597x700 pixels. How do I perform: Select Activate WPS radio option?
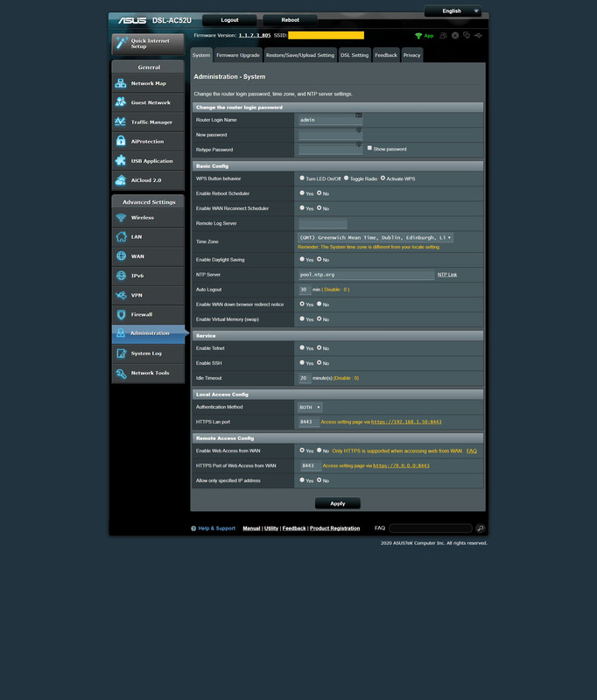tap(383, 178)
